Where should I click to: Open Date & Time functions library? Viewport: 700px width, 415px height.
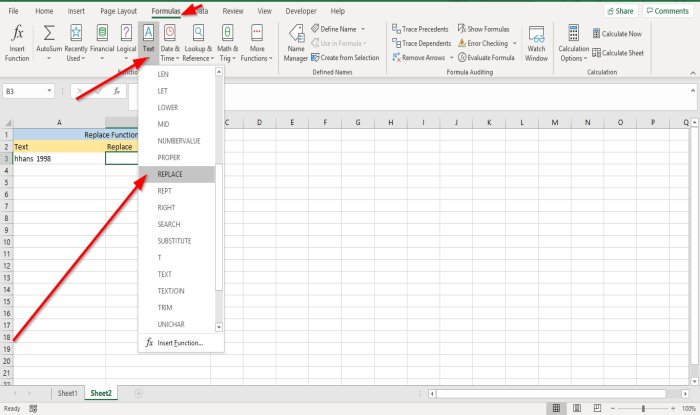[x=170, y=43]
